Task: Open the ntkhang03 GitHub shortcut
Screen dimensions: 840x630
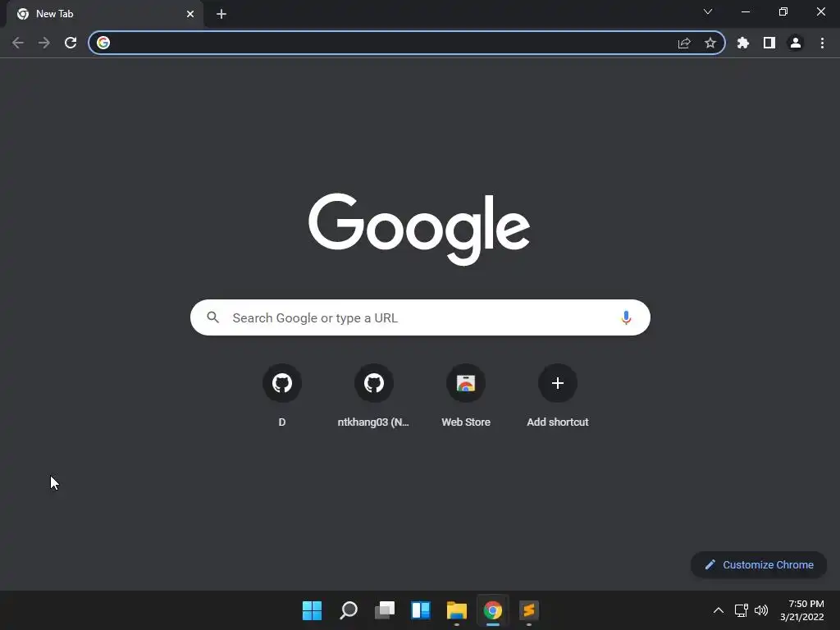Action: pyautogui.click(x=373, y=396)
